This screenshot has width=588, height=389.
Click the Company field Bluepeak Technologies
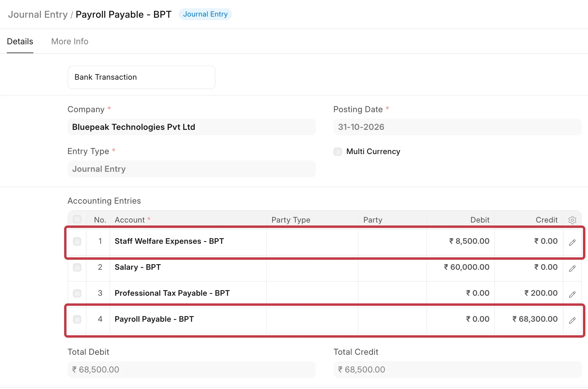pyautogui.click(x=192, y=127)
